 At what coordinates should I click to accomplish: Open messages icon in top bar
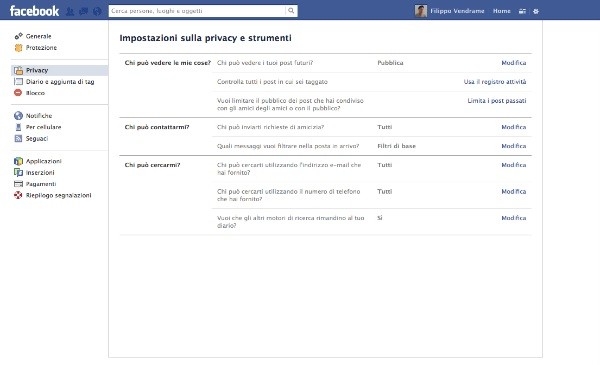(83, 11)
